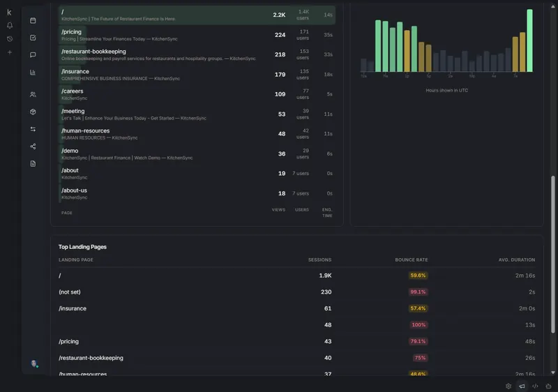This screenshot has width=558, height=392.
Task: Click the Top Landing Pages heading
Action: point(82,247)
